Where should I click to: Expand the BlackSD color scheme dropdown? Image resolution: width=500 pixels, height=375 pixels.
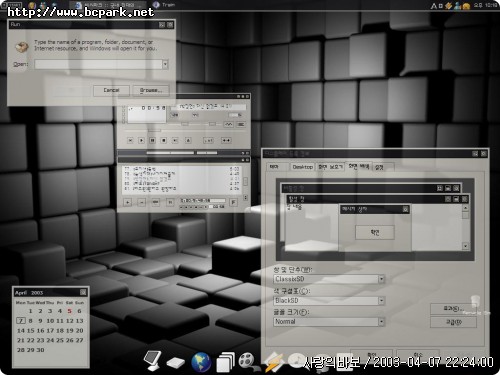point(381,301)
